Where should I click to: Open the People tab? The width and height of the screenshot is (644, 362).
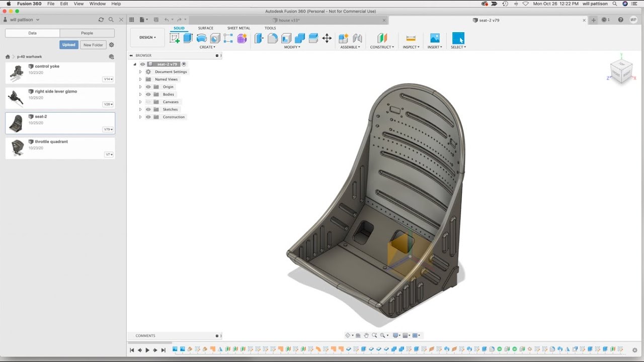point(87,33)
